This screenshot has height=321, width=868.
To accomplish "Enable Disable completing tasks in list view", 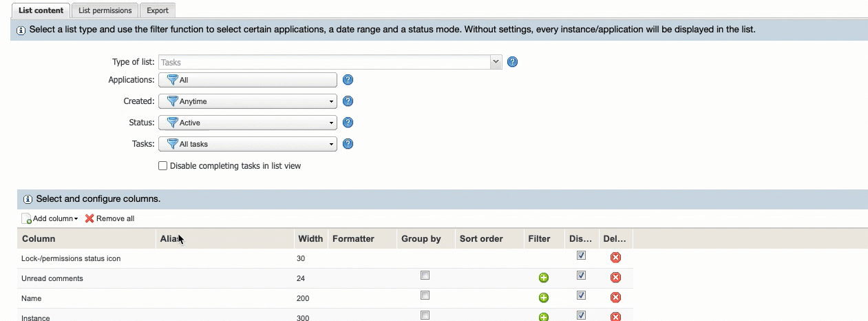I will click(x=163, y=166).
